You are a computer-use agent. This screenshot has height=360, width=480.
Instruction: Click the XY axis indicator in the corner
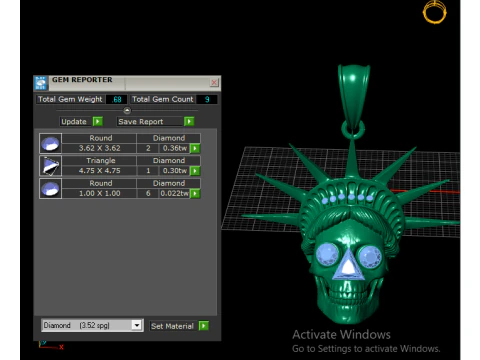(x=51, y=345)
